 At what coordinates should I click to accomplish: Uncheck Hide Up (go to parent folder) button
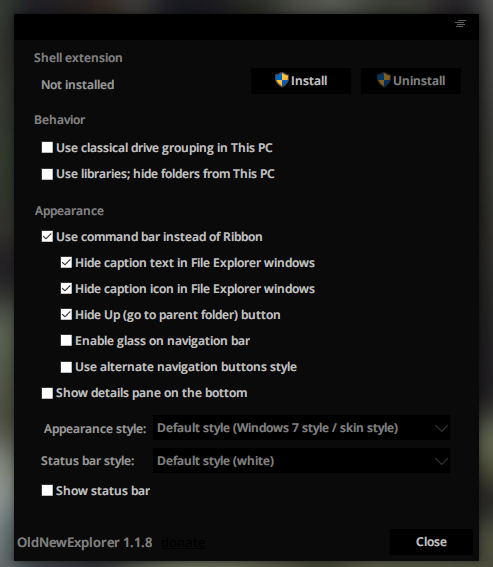pos(66,315)
